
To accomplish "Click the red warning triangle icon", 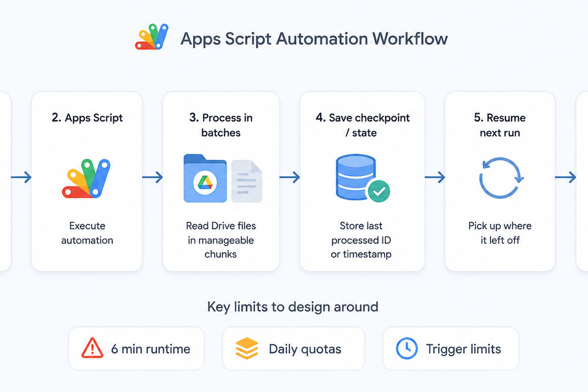I will (x=92, y=348).
